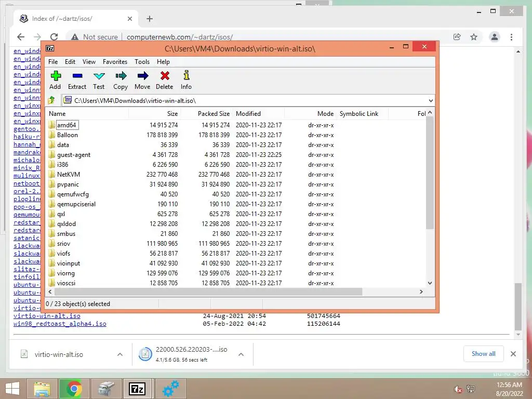The width and height of the screenshot is (532, 399).
Task: Click the Chrome share page icon
Action: tap(457, 37)
